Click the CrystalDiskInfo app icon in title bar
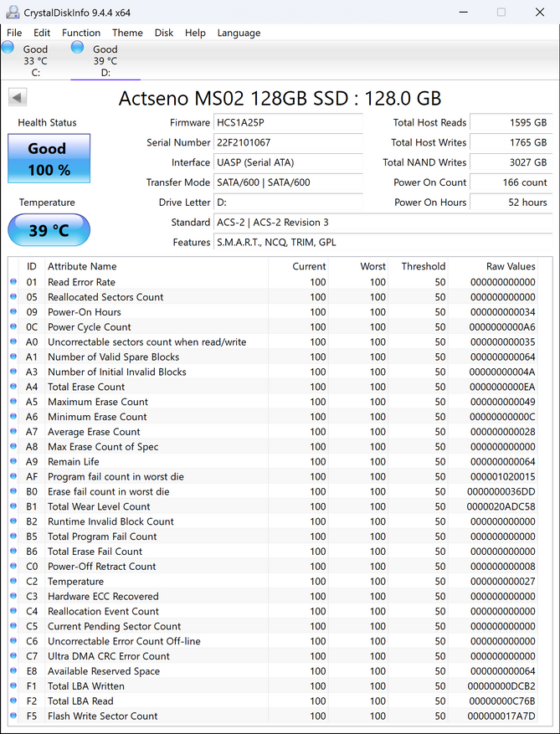This screenshot has height=734, width=560. pyautogui.click(x=13, y=13)
